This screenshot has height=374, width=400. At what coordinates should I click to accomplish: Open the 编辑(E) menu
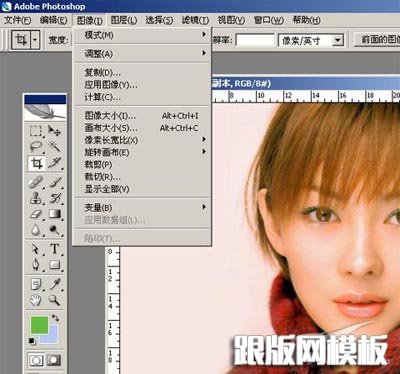coord(53,20)
